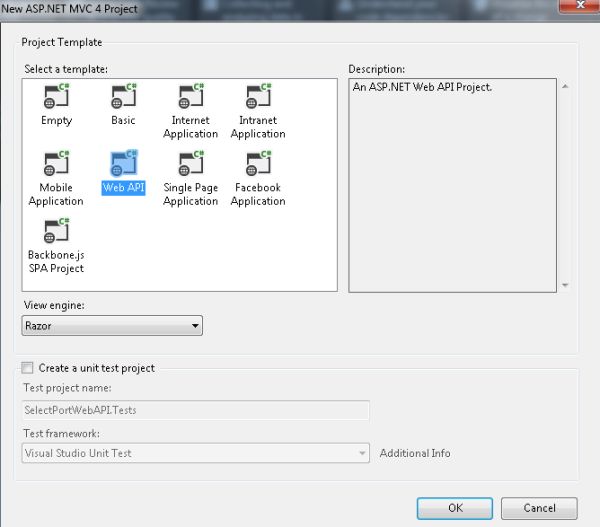
Task: Open the Test framework dropdown
Action: point(196,453)
